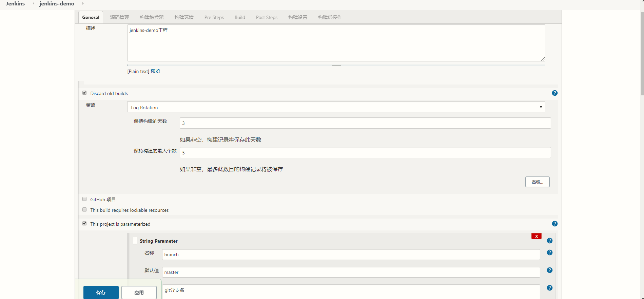Click the description box bottom resize bar
This screenshot has height=299, width=644.
pos(336,65)
